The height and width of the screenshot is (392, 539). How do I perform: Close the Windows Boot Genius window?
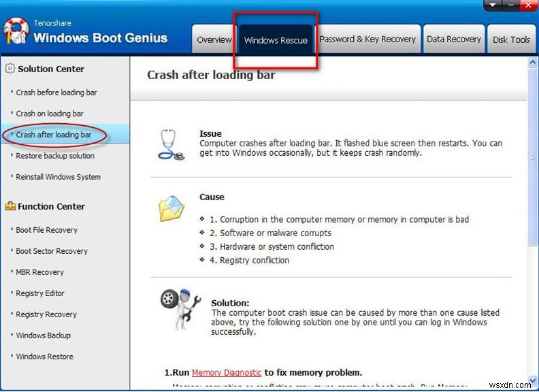(529, 5)
